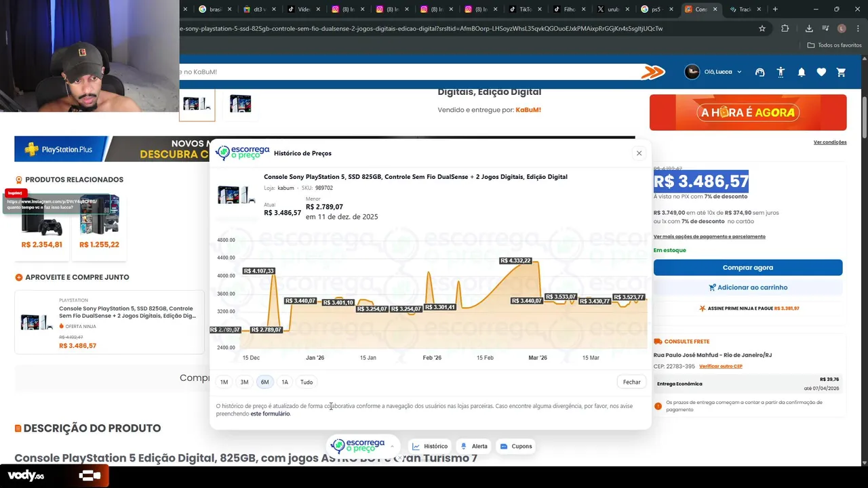This screenshot has width=868, height=488.
Task: Open the shopping cart icon
Action: pyautogui.click(x=842, y=72)
